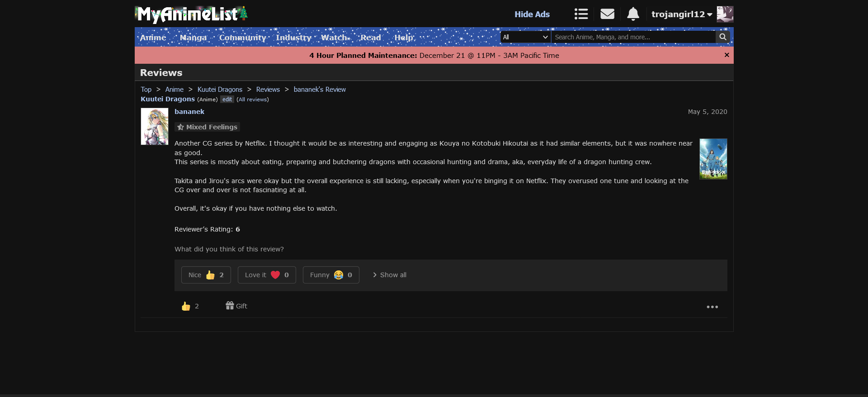868x397 pixels.
Task: Open the All search category dropdown
Action: tap(525, 37)
